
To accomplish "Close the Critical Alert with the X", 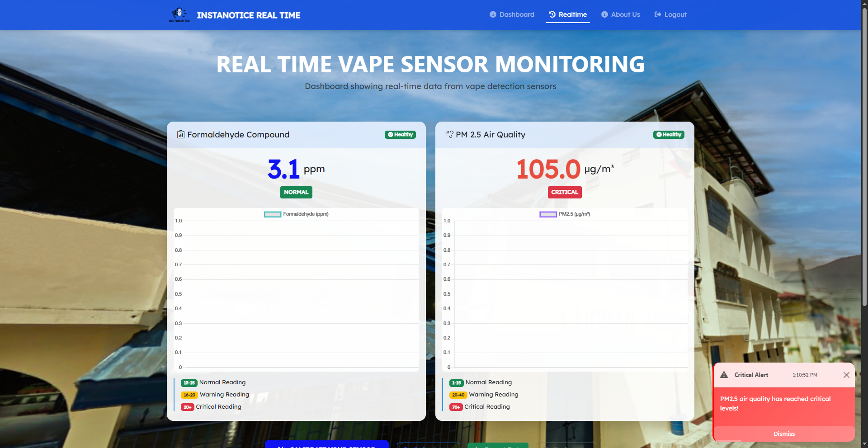I will pyautogui.click(x=846, y=375).
